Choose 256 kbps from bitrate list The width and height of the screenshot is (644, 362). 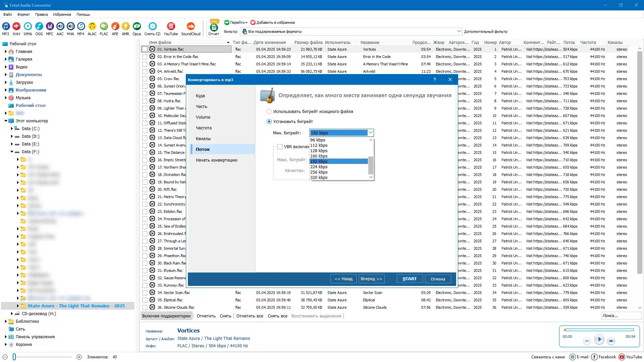tap(319, 172)
